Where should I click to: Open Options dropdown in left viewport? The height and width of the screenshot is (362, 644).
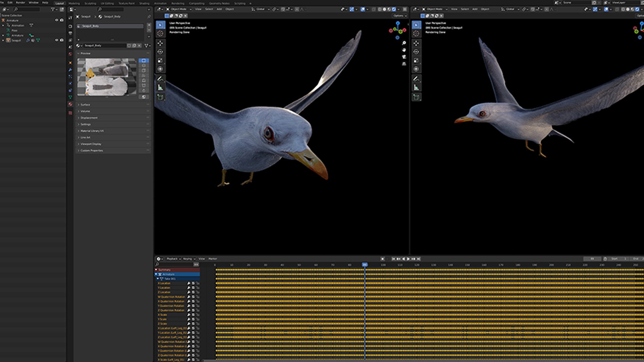(399, 16)
